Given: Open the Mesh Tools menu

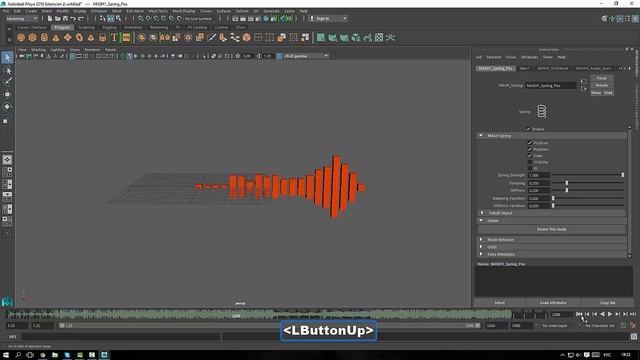Looking at the screenshot, I should tap(158, 11).
